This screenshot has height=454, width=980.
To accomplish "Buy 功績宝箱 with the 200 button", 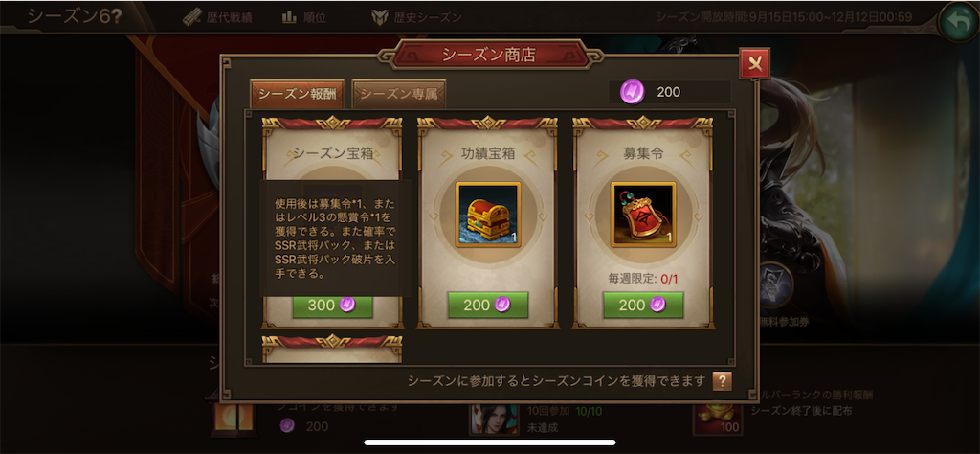I will (487, 306).
